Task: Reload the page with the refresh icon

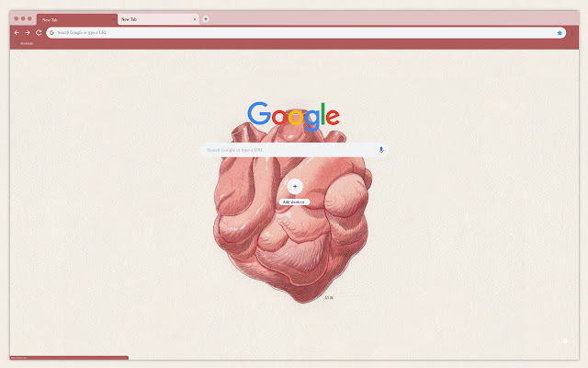Action: coord(39,33)
